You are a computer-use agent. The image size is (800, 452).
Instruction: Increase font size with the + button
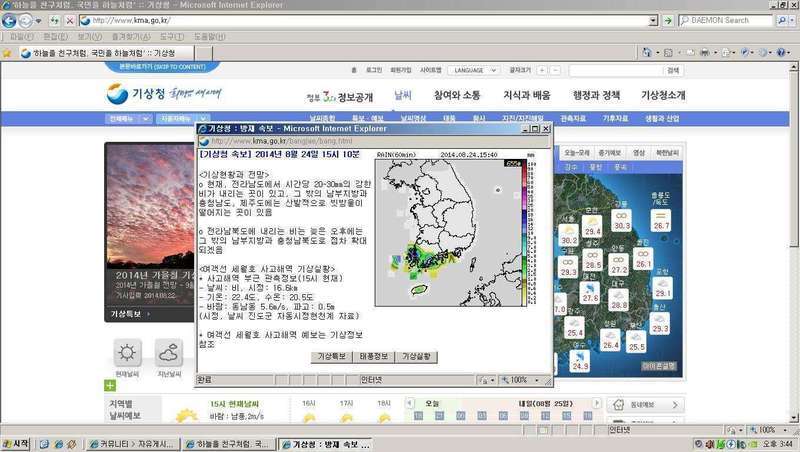[542, 70]
